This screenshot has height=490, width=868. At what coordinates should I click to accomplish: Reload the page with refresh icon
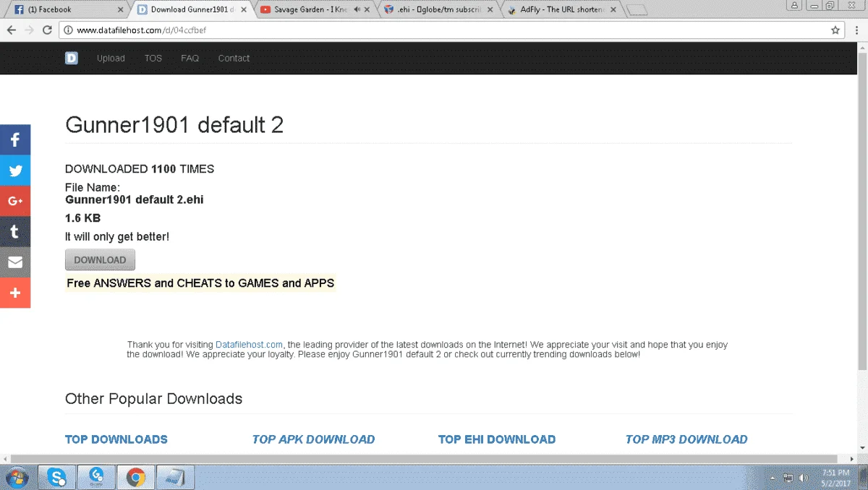[48, 30]
